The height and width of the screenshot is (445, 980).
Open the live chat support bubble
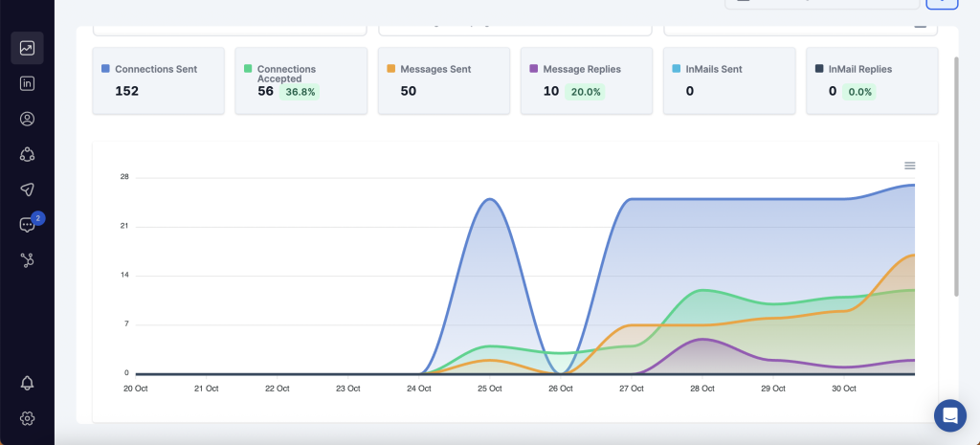click(949, 415)
